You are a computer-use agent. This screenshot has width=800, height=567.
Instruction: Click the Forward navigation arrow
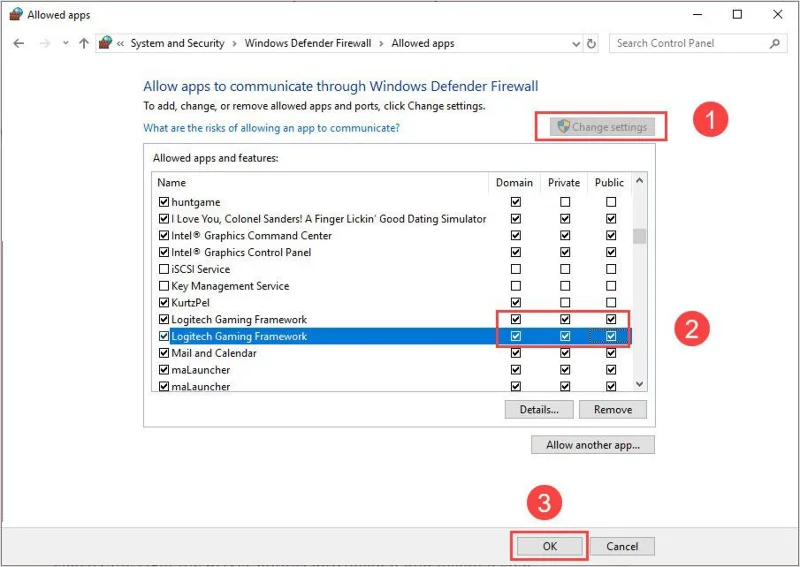click(45, 43)
